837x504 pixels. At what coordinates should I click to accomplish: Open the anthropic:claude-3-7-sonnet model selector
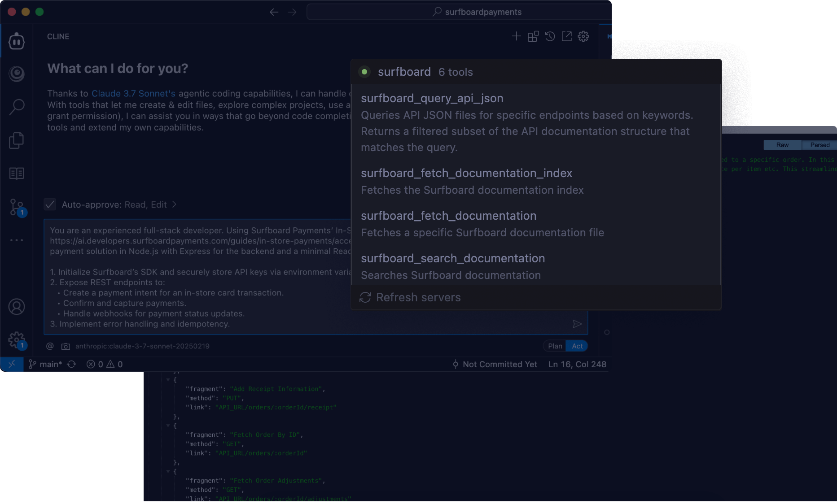142,346
